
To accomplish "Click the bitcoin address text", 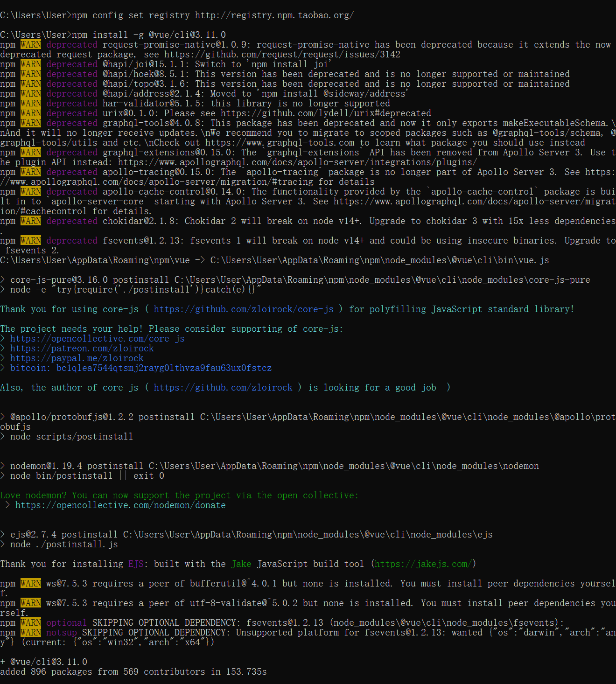I will click(164, 368).
